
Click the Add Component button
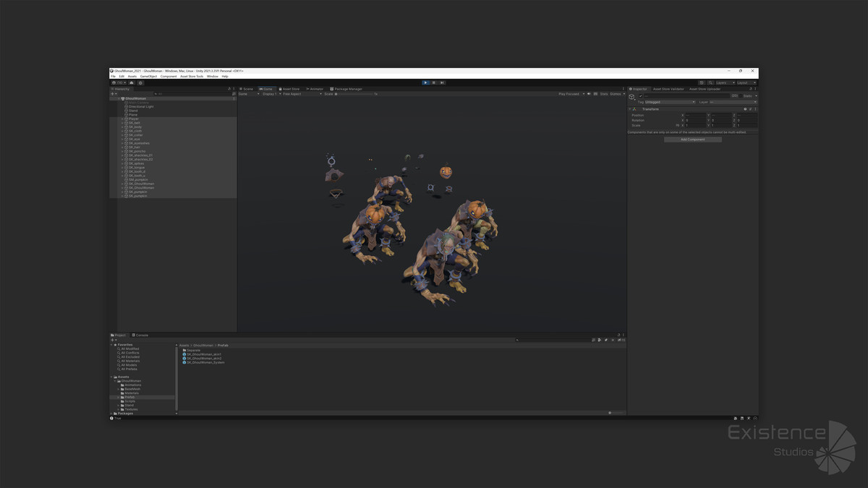[693, 140]
